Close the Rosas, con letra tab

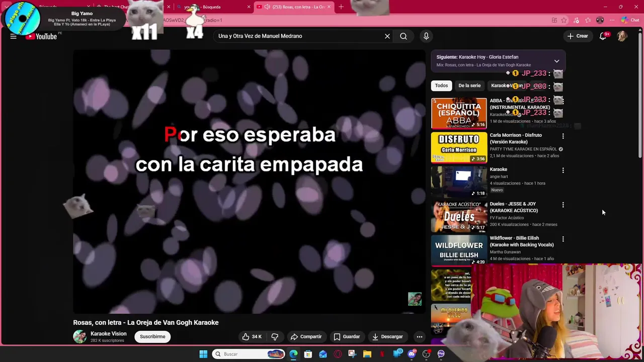pos(329,7)
